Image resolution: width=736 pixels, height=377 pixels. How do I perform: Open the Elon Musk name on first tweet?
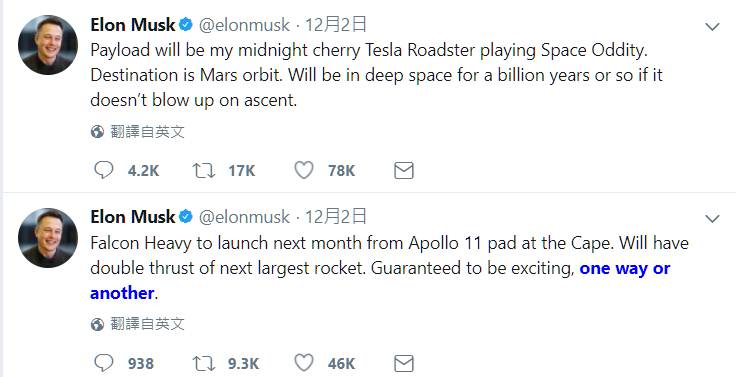pos(133,25)
